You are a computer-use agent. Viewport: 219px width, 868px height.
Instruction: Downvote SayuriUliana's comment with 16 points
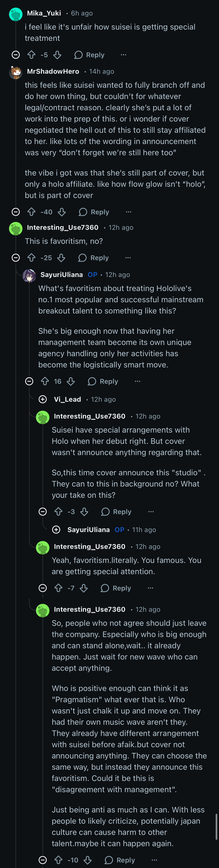71,381
